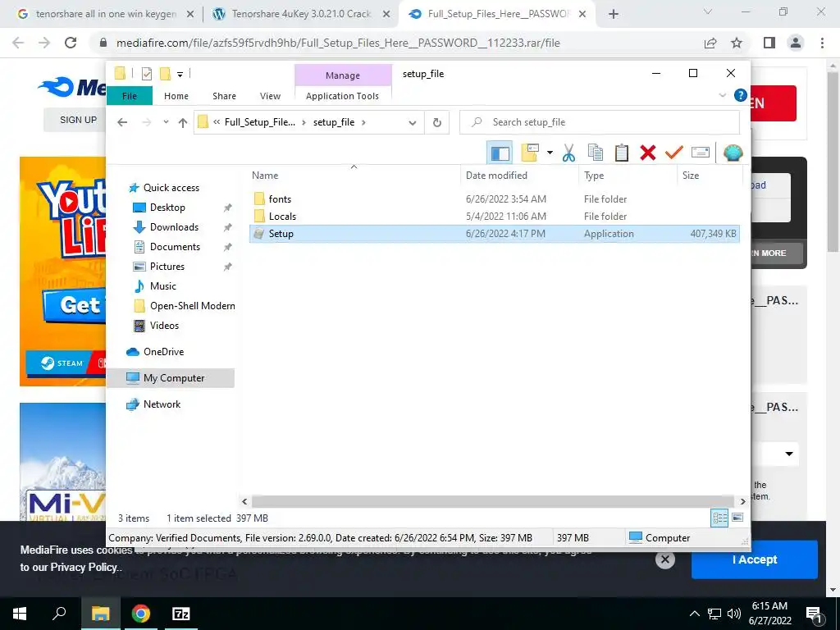Click the Search setup_file input box
The height and width of the screenshot is (630, 840).
tap(599, 123)
